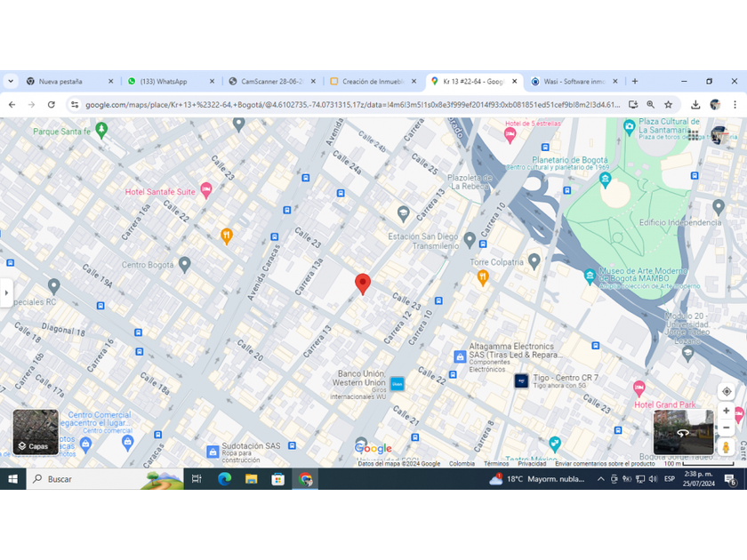Select the Altagamma Electronics shop marker

[x=460, y=356]
